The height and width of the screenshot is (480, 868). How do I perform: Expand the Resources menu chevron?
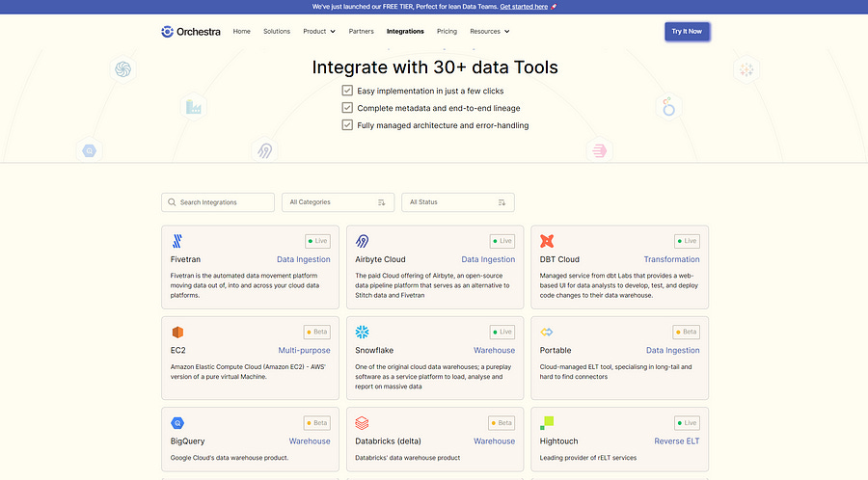tap(506, 32)
